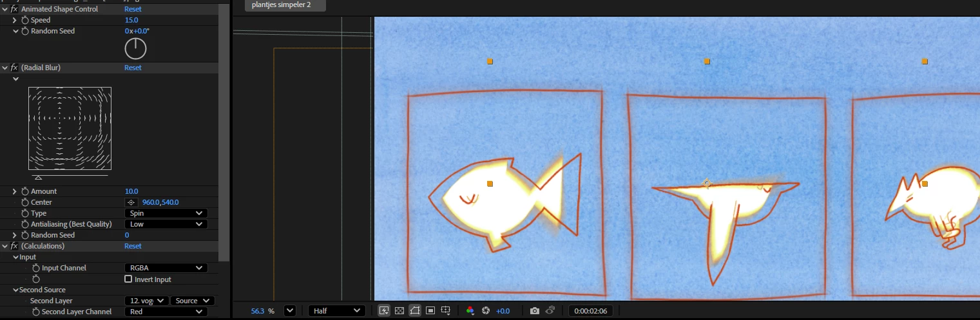
Task: Select the anchor point on middle fish
Action: point(707,184)
